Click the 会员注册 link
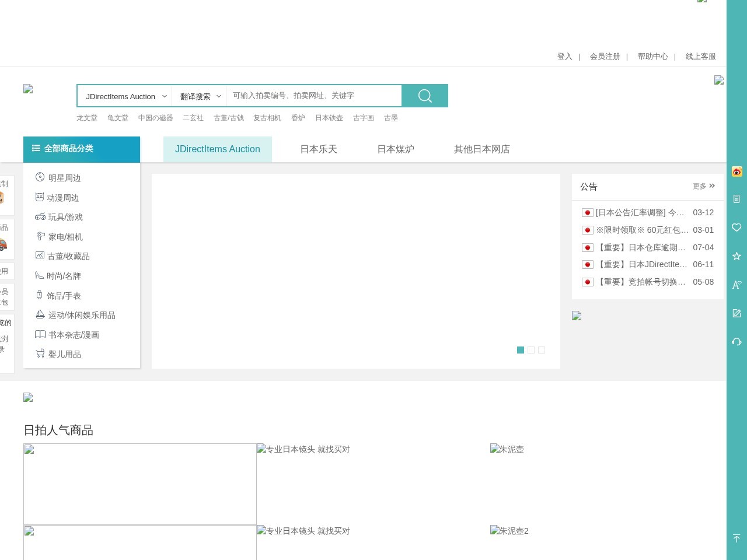The image size is (747, 560). click(x=605, y=57)
